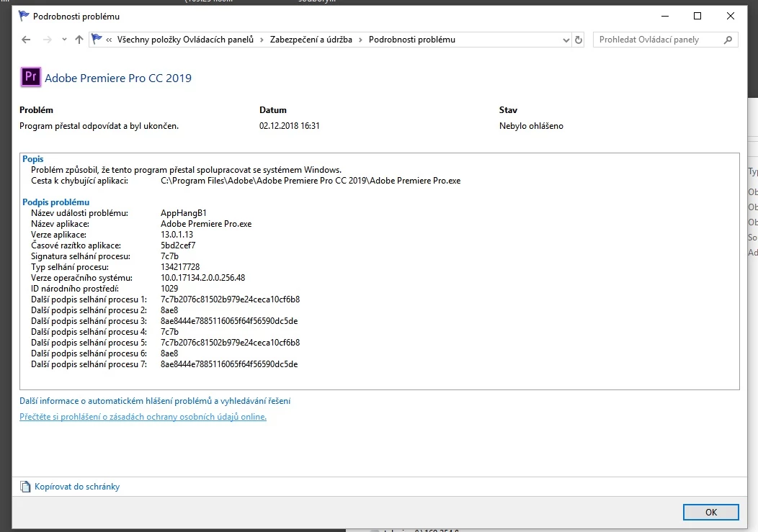758x532 pixels.
Task: Click status text Nebylo ohlášeno
Action: (531, 126)
